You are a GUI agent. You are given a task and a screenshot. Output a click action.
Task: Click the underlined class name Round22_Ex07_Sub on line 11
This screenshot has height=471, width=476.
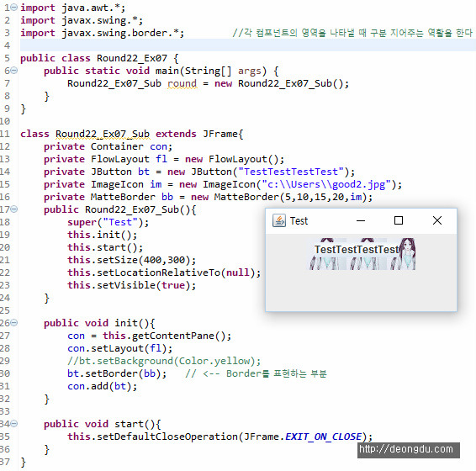point(103,134)
